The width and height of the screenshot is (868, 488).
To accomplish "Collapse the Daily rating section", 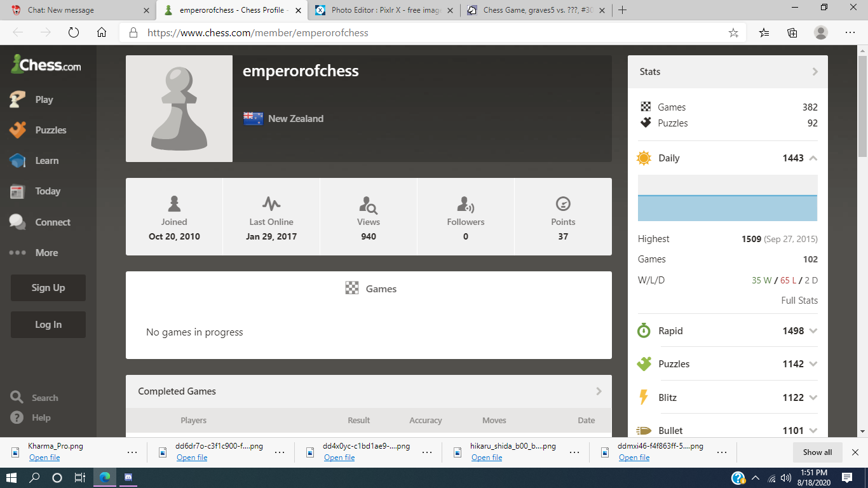I will 813,158.
